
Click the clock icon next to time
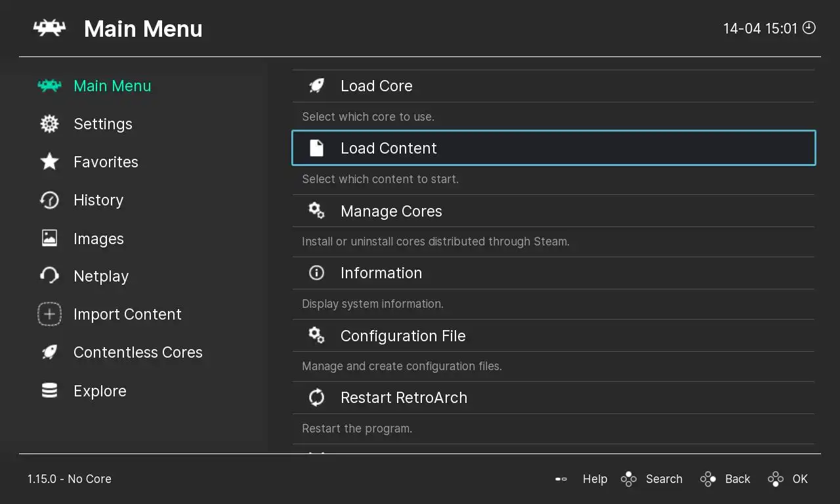point(809,28)
